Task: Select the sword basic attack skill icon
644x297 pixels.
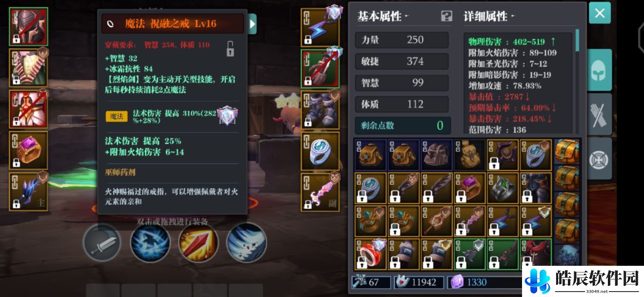Action: [101, 242]
